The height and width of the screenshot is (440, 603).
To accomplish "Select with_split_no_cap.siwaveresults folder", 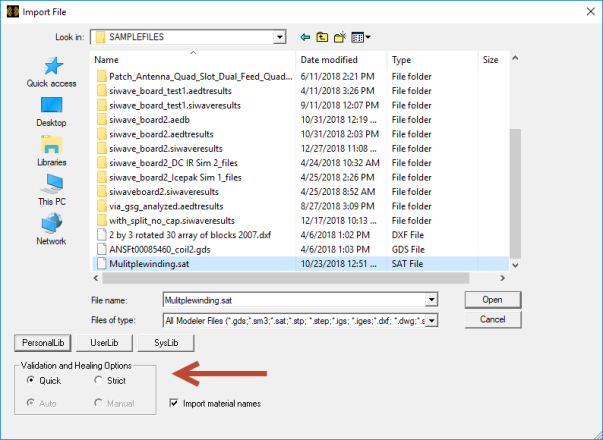I will [x=166, y=221].
